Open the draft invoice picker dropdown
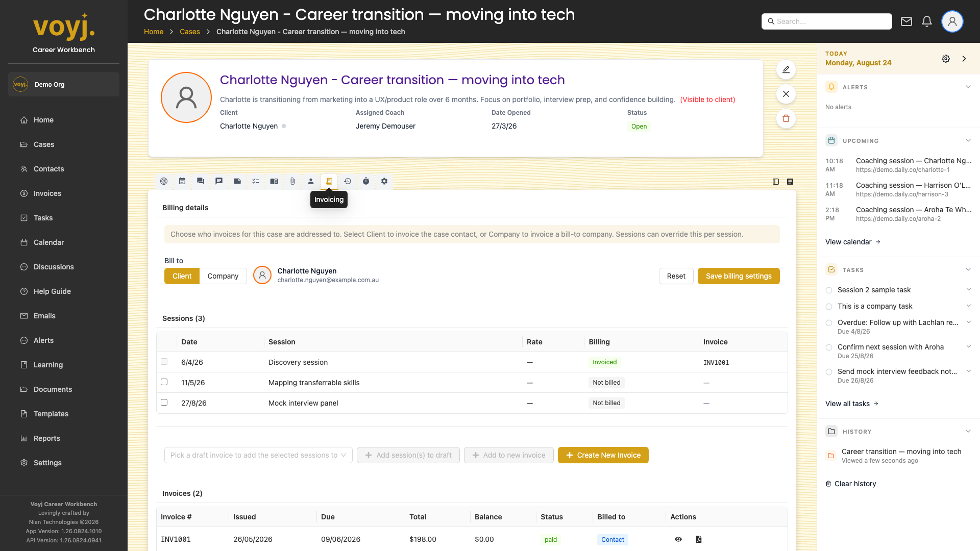 tap(258, 455)
